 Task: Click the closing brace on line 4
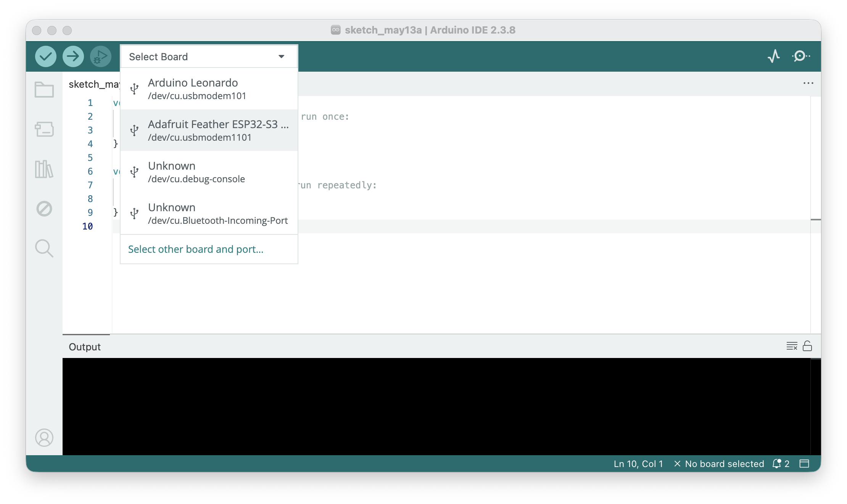116,144
